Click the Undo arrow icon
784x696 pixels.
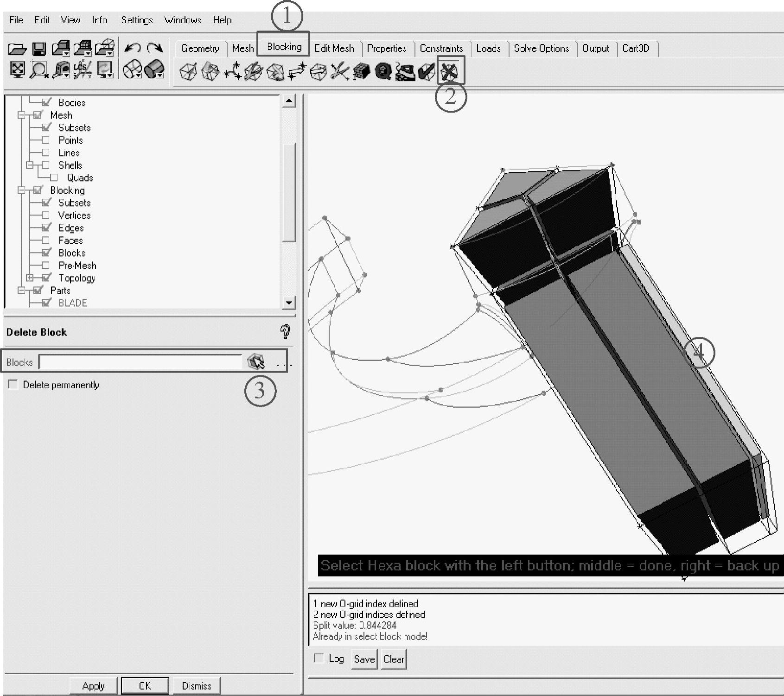[133, 48]
